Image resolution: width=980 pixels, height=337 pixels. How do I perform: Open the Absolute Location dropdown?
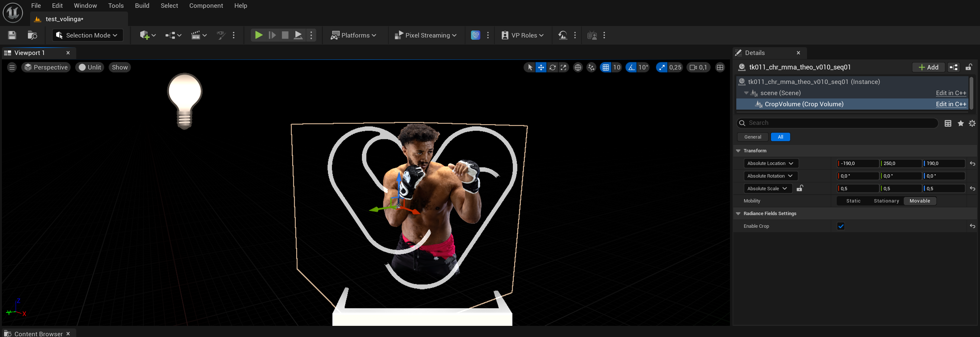(x=771, y=163)
